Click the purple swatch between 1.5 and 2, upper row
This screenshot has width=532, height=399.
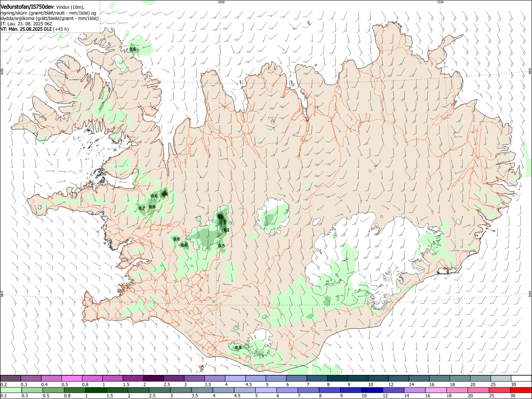(133, 378)
